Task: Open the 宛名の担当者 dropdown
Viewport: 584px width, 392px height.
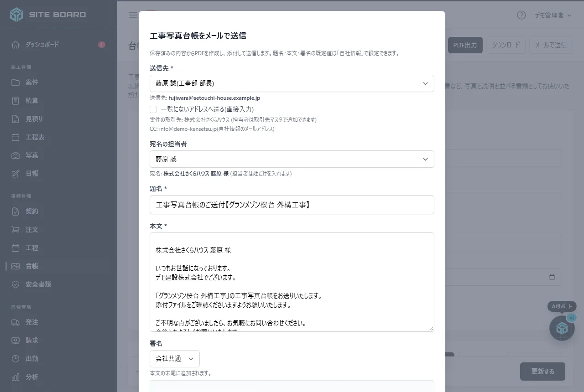Action: coord(292,159)
